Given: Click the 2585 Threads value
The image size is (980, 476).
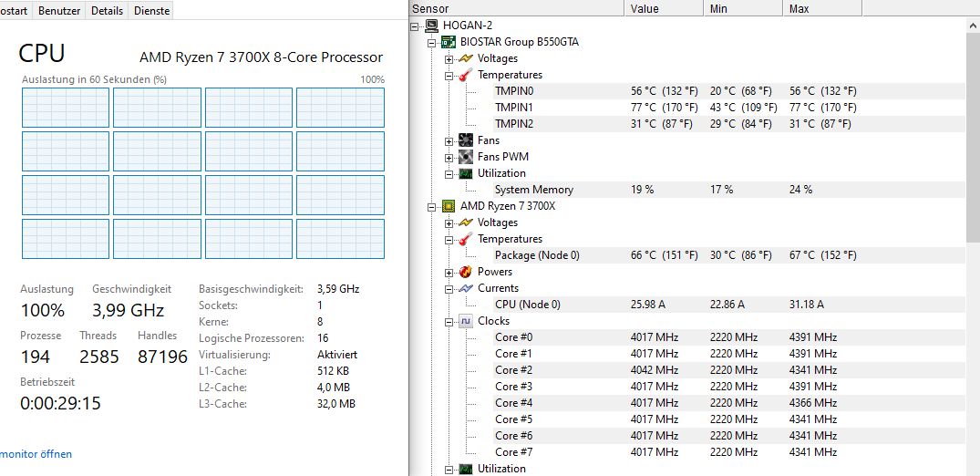Looking at the screenshot, I should point(98,357).
